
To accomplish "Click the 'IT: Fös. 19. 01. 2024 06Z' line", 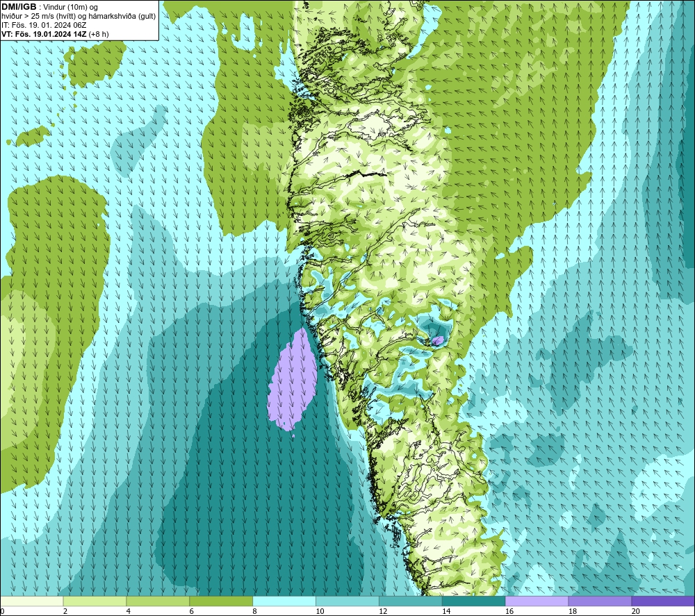I will pyautogui.click(x=44, y=25).
